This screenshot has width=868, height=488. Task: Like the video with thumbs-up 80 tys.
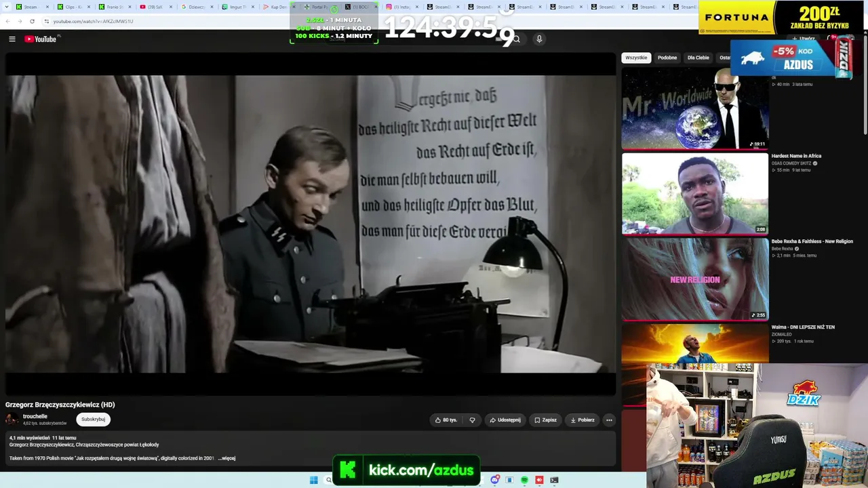coord(446,420)
